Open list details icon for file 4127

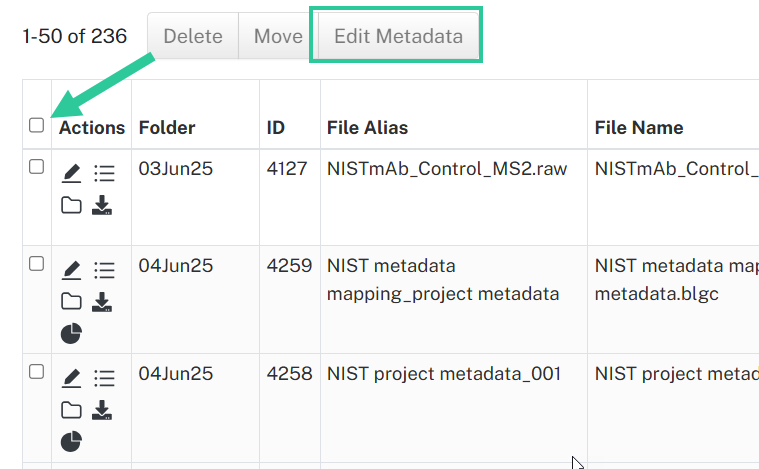click(x=104, y=173)
